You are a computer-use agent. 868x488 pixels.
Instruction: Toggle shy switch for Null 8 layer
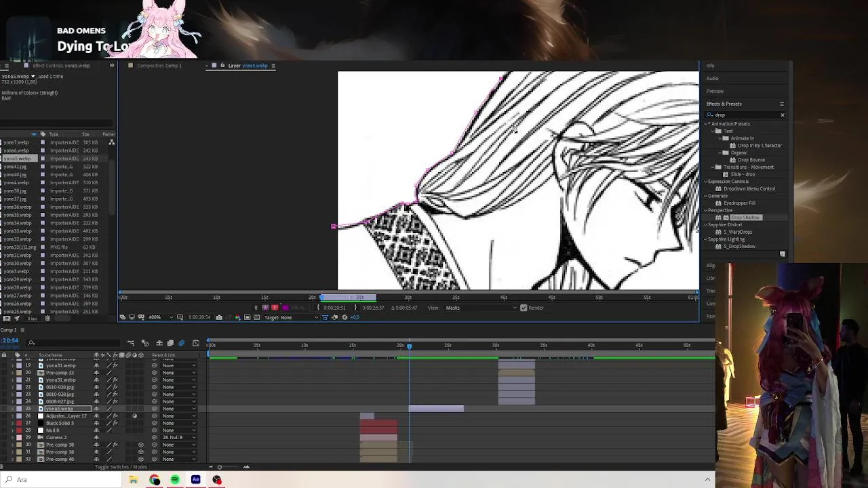96,430
